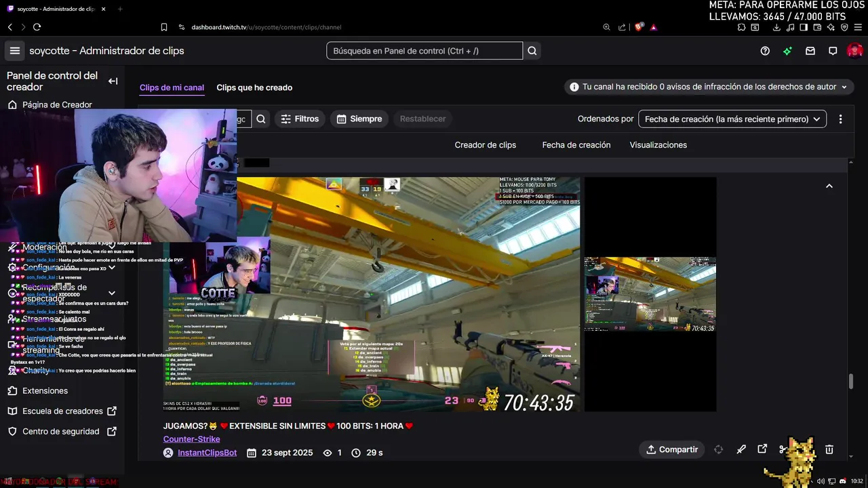Collapse the expanded clip row chevron
The image size is (868, 488).
[x=829, y=186]
